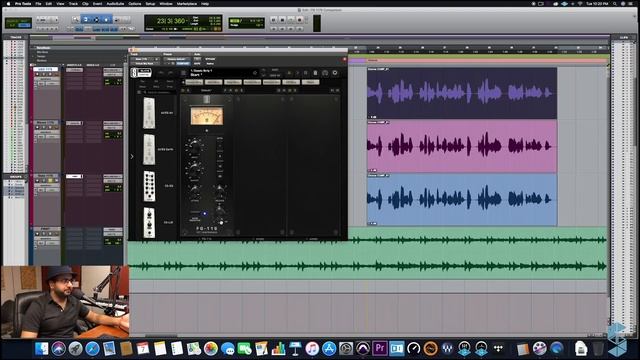This screenshot has width=640, height=360.
Task: Select the Zoomer tool in Pro Tools toolbar
Action: pos(76,19)
